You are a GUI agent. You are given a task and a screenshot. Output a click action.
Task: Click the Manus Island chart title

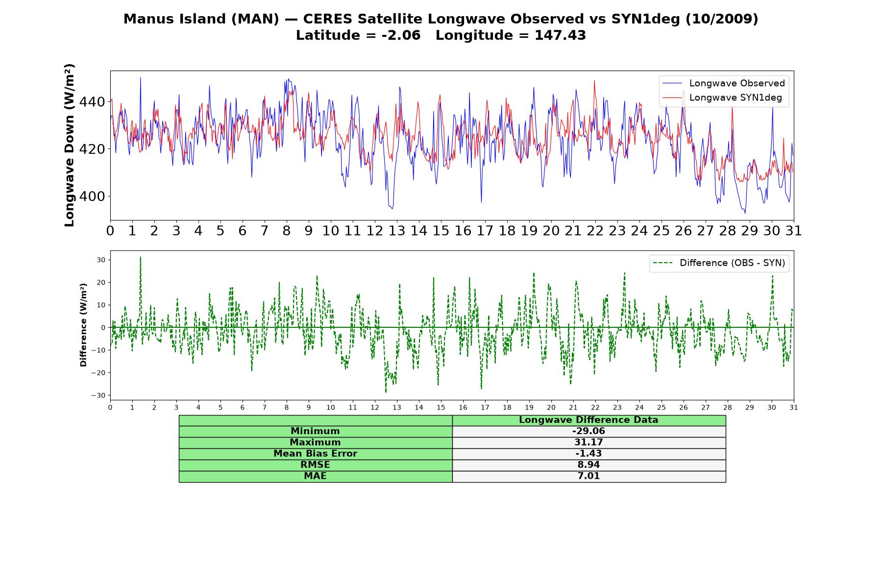(441, 19)
